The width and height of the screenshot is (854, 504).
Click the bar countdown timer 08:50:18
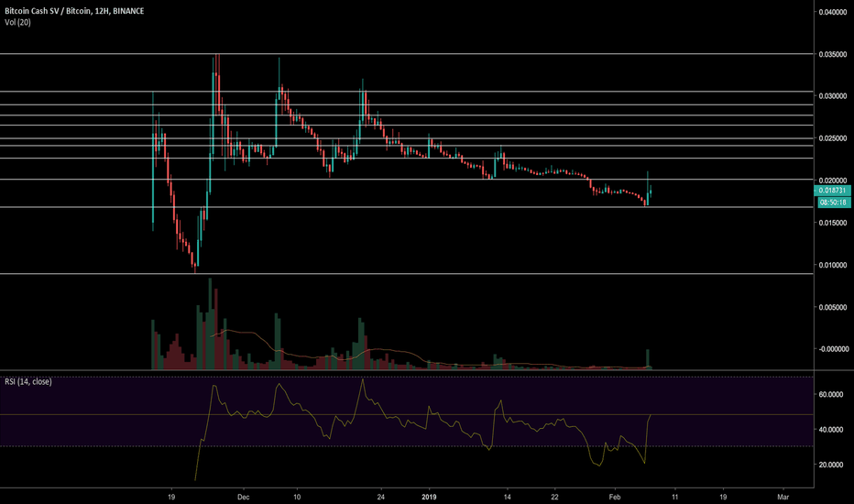pyautogui.click(x=833, y=203)
